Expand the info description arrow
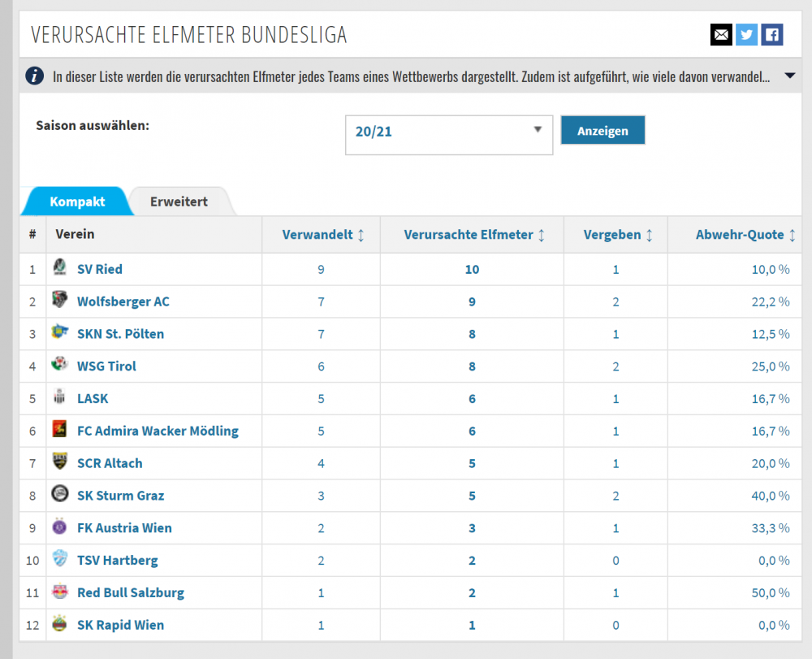This screenshot has height=659, width=812. pyautogui.click(x=790, y=76)
